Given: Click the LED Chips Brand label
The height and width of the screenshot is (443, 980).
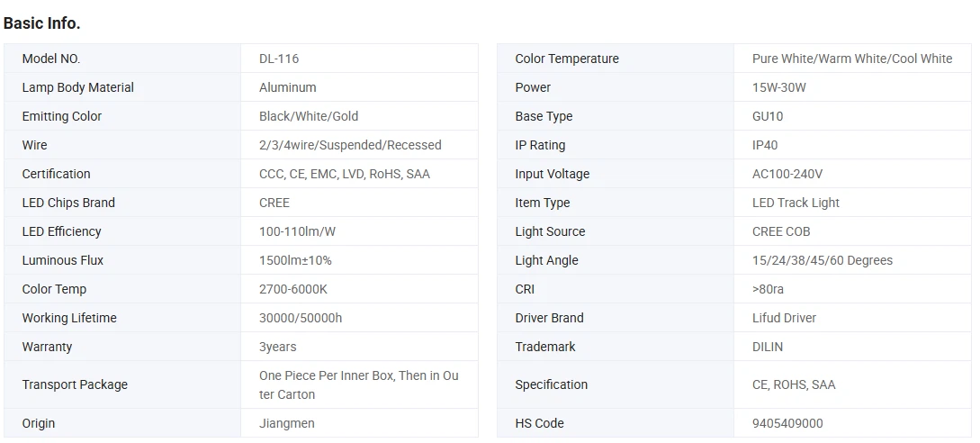Looking at the screenshot, I should [68, 203].
